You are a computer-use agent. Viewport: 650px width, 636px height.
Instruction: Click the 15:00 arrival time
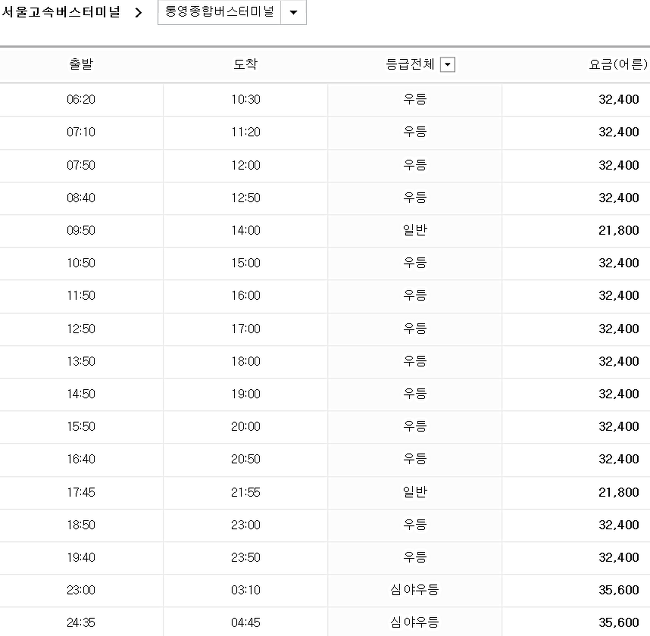pyautogui.click(x=246, y=263)
